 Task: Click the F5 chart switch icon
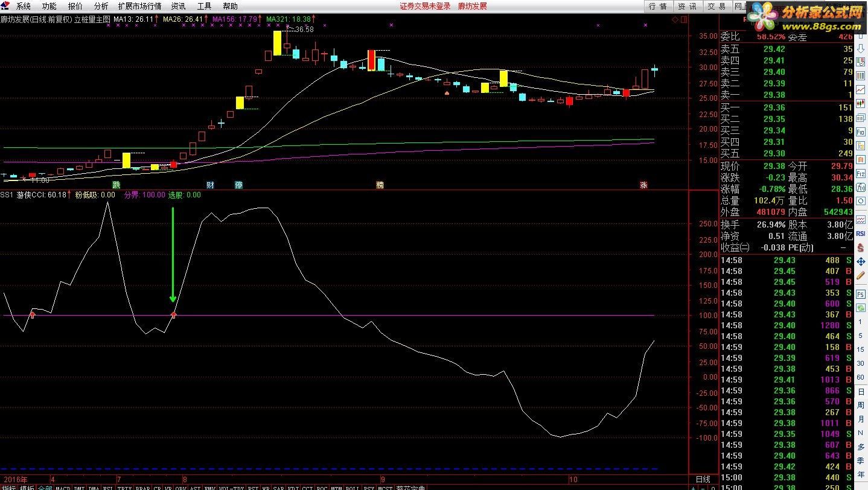tap(861, 294)
